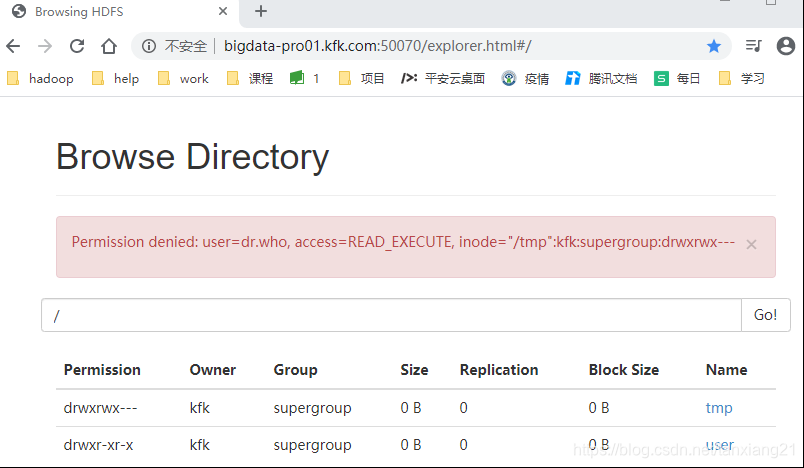Close the Browsing HDFS tab
804x468 pixels.
pos(223,11)
